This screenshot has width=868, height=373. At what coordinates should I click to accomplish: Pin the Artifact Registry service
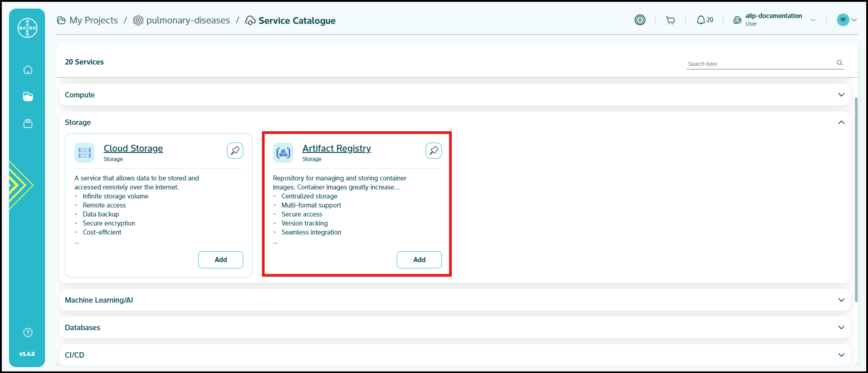433,151
